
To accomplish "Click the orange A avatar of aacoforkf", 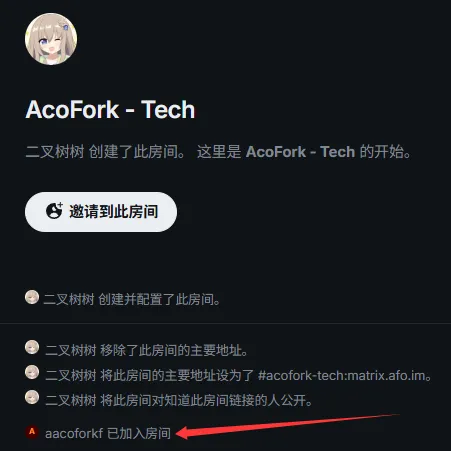I will [32, 432].
